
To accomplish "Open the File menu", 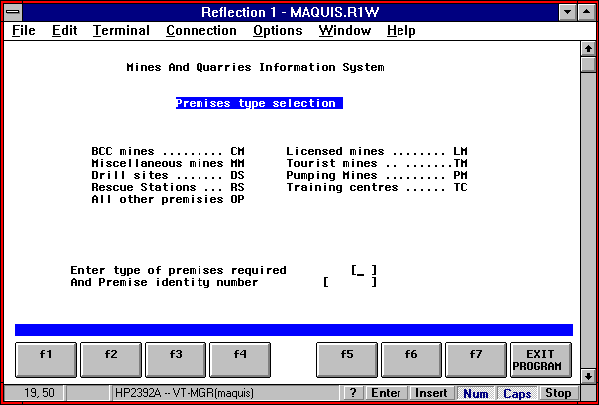I will (x=24, y=31).
